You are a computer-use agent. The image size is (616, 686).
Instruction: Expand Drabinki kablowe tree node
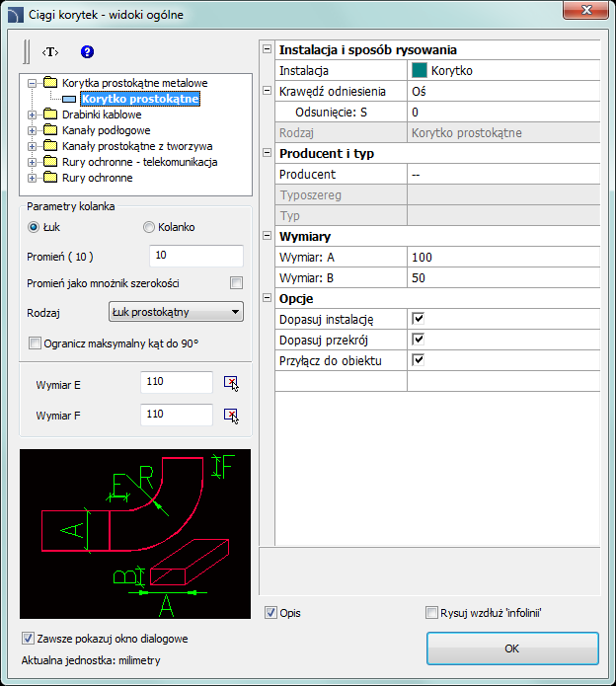(x=32, y=114)
